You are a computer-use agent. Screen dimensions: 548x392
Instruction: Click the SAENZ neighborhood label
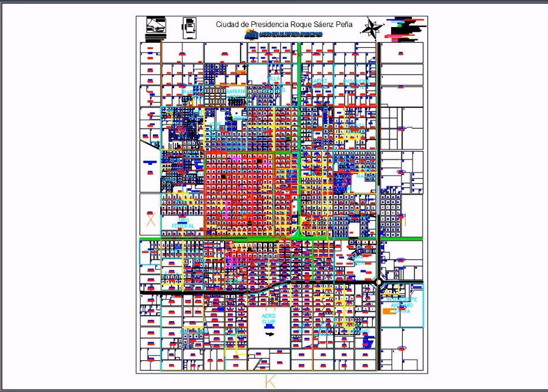(318, 81)
